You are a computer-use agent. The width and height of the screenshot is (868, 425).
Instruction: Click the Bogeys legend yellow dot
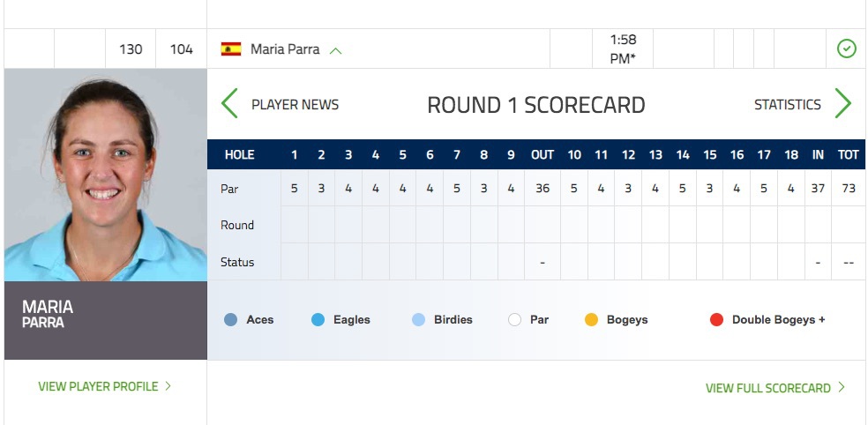pos(591,320)
